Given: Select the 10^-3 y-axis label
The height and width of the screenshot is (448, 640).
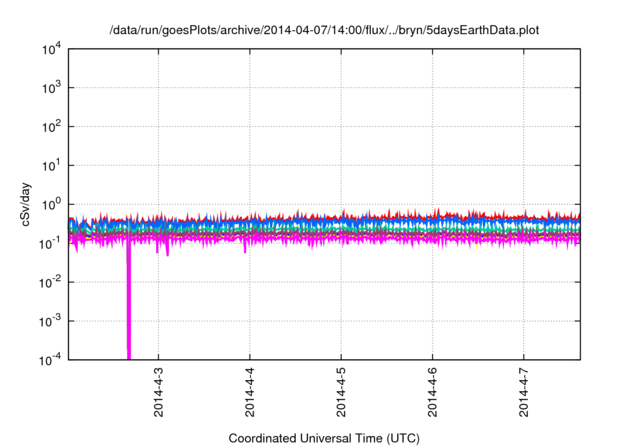Looking at the screenshot, I should (x=50, y=322).
